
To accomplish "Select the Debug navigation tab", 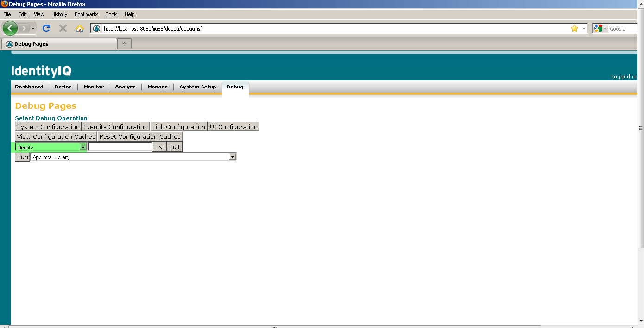I will point(235,87).
